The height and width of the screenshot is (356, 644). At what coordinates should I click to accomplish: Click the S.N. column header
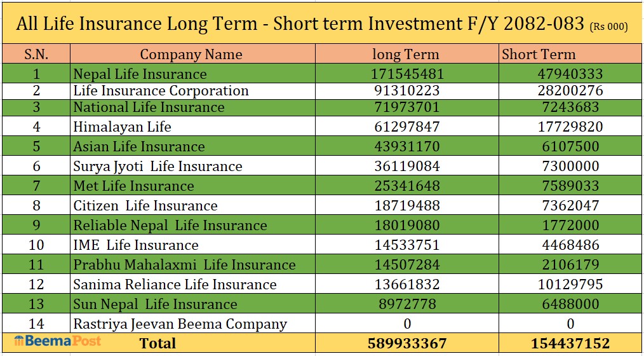[x=36, y=54]
